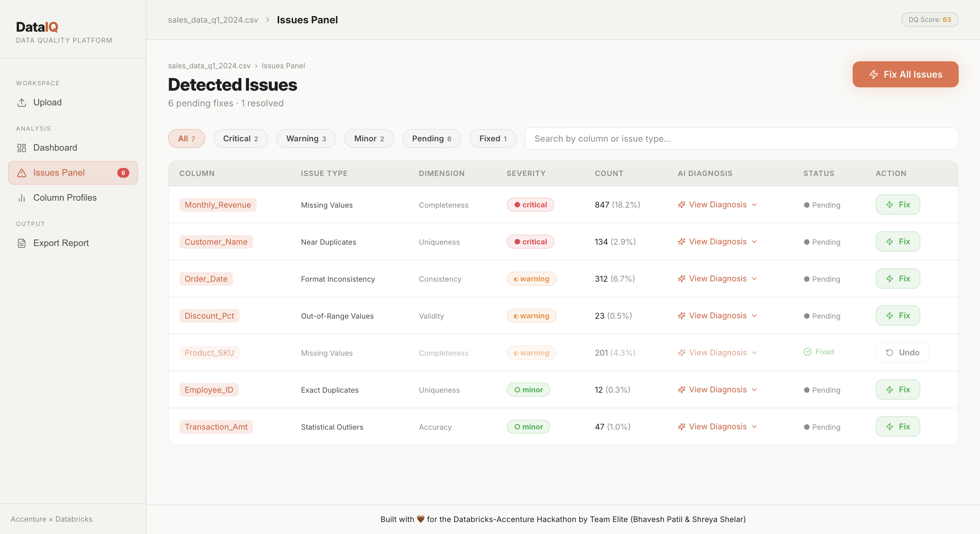
Task: Toggle the Critical severity filter chip
Action: (240, 138)
